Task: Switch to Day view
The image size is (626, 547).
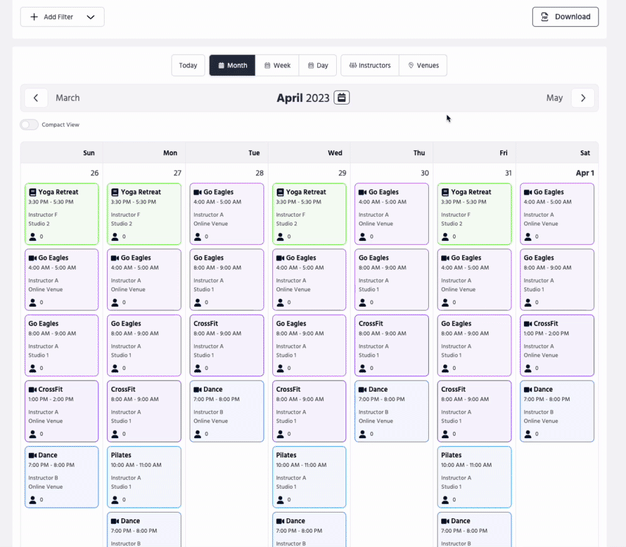Action: tap(317, 65)
